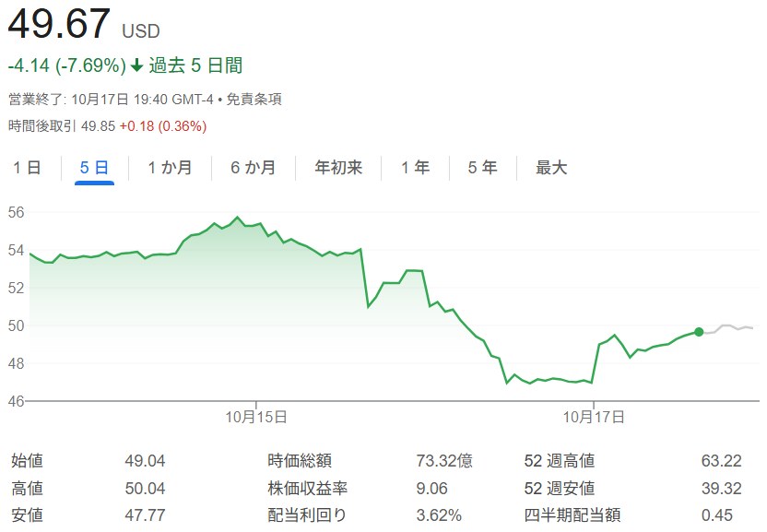The height and width of the screenshot is (532, 767).
Task: Select the 5日 chart tab
Action: (x=94, y=168)
